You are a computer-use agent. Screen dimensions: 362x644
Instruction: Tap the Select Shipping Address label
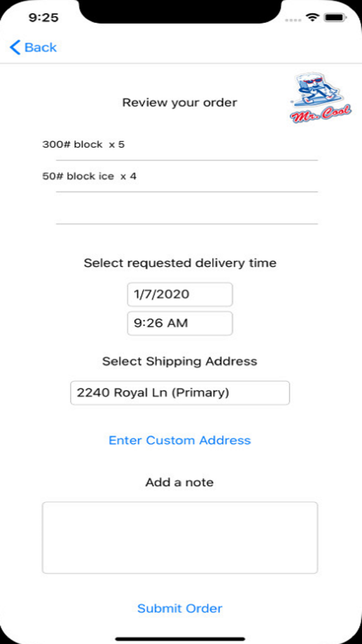tap(180, 361)
